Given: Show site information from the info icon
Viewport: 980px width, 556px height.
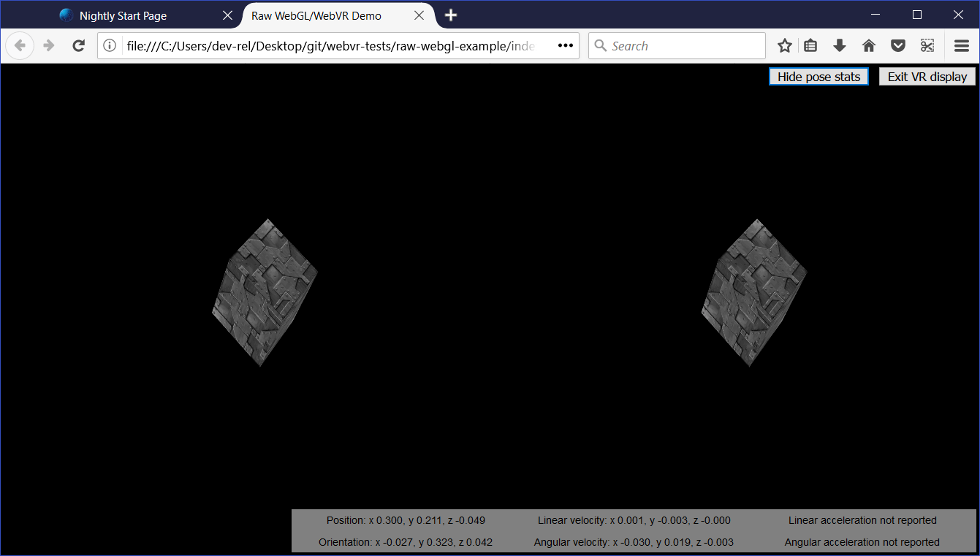Looking at the screenshot, I should (109, 45).
